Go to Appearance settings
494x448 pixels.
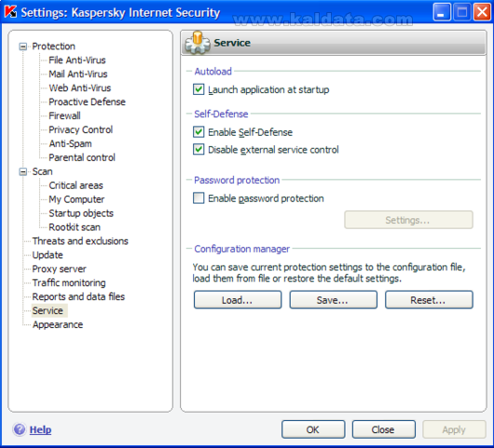[x=58, y=324]
